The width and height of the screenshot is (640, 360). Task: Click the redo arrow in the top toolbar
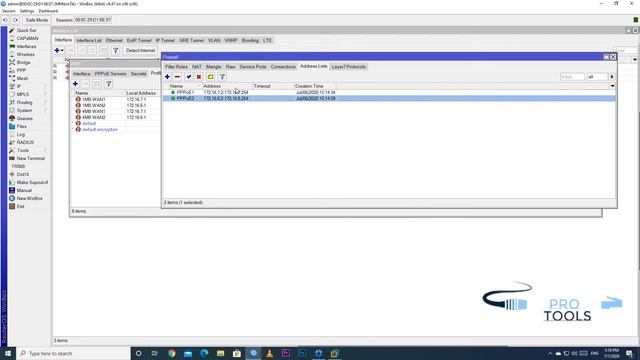pyautogui.click(x=15, y=20)
